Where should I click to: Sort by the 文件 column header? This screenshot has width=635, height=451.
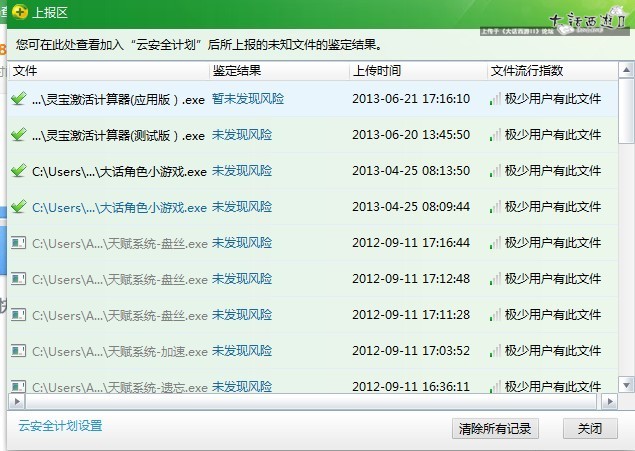[x=109, y=71]
